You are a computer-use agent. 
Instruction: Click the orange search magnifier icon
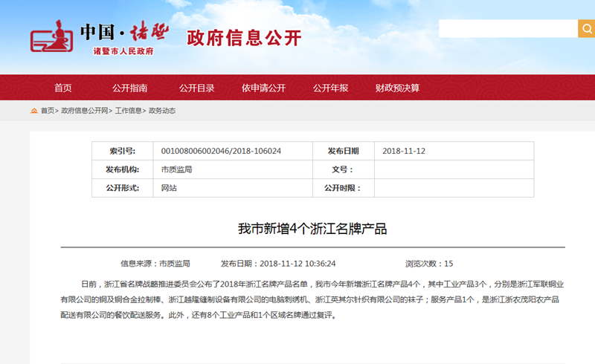click(586, 29)
